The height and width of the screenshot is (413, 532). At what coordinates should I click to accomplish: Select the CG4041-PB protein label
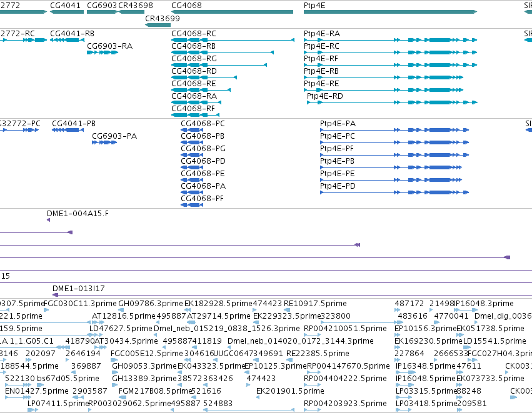click(74, 124)
